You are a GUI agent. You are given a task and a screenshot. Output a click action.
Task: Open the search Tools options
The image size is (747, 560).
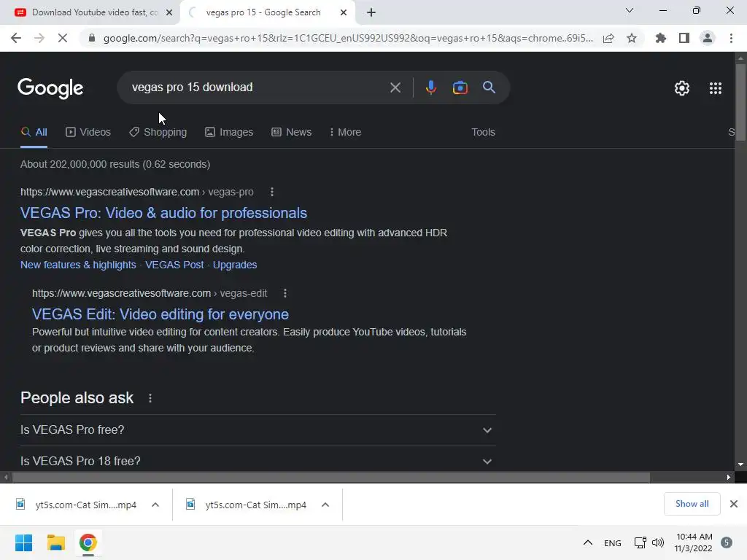483,133
